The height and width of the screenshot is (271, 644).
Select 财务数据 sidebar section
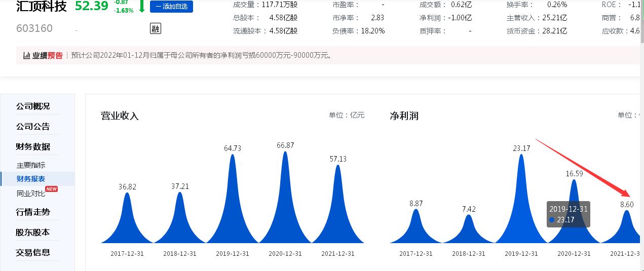33,147
